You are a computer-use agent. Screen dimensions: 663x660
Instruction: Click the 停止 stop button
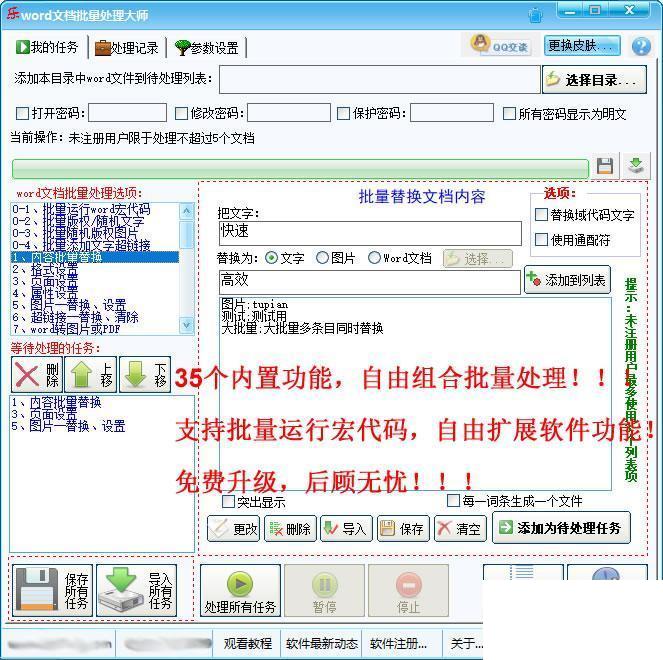point(408,590)
